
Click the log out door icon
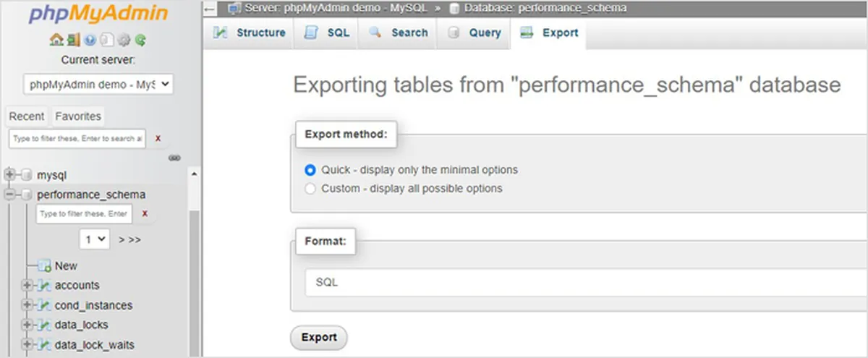73,41
